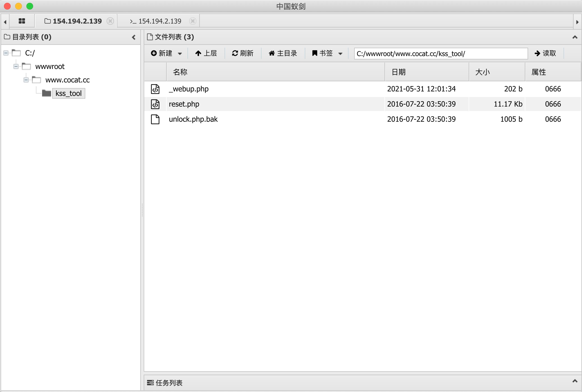Sort by 属性 attribute column header
582x392 pixels.
[553, 72]
